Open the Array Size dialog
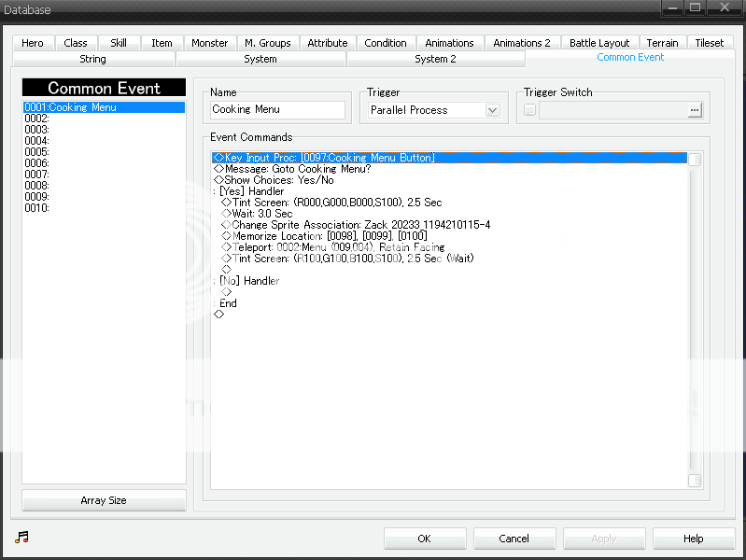The width and height of the screenshot is (746, 560). 104,500
